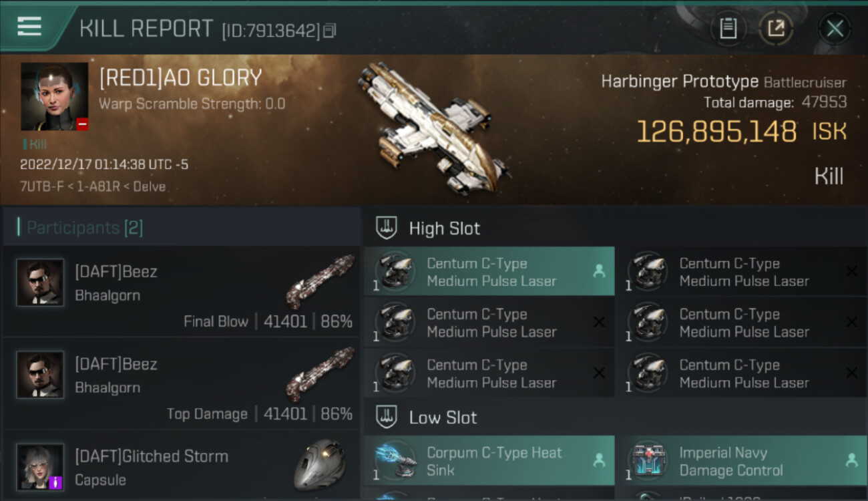
Task: Open Glitched Storm's character portrait
Action: [40, 467]
